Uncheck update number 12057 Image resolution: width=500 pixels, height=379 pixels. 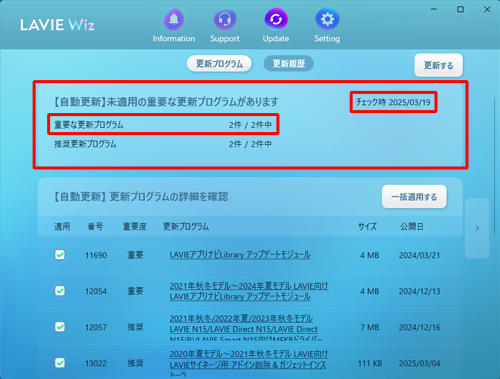pos(60,327)
